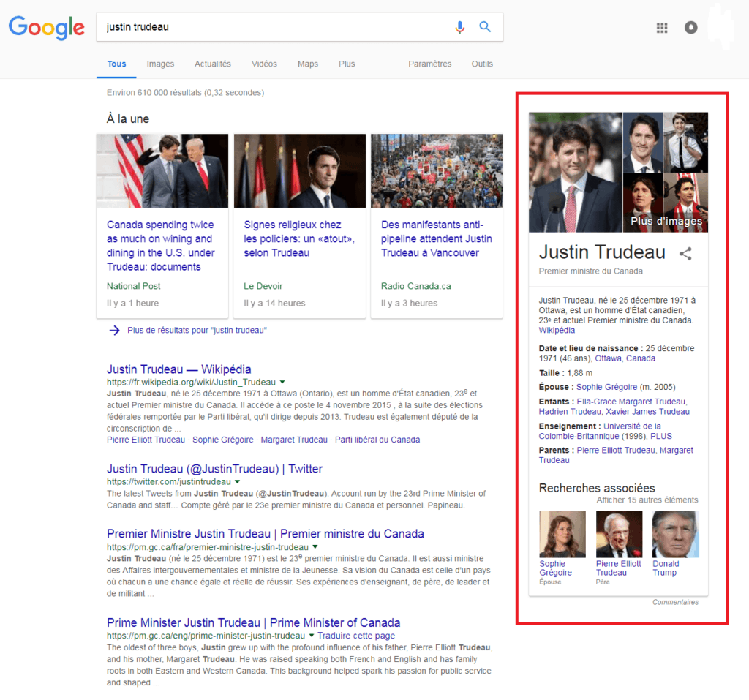Click arrow icon beside Plus de résultats

(x=114, y=330)
